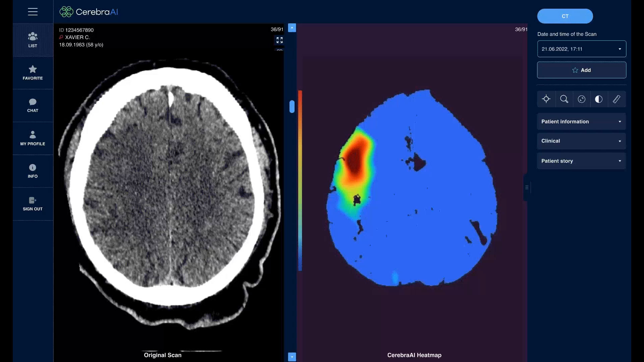Expand the Clinical section

[581, 141]
